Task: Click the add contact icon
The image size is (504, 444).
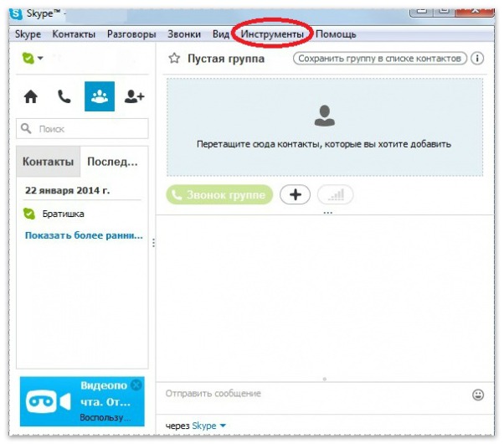Action: [134, 96]
